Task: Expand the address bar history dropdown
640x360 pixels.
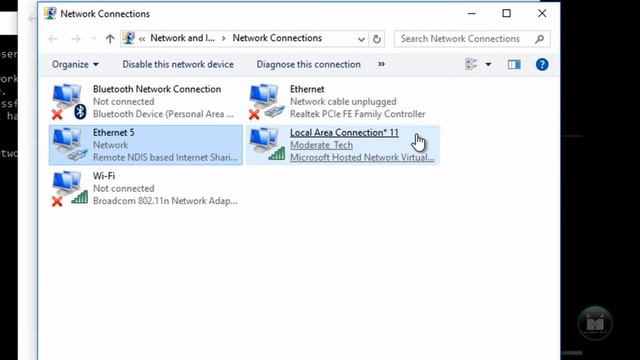Action: pyautogui.click(x=361, y=39)
